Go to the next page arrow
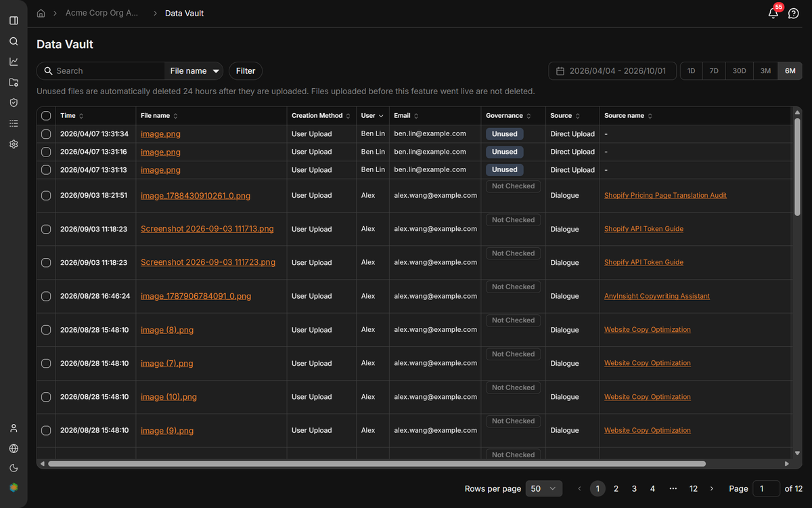 click(711, 488)
